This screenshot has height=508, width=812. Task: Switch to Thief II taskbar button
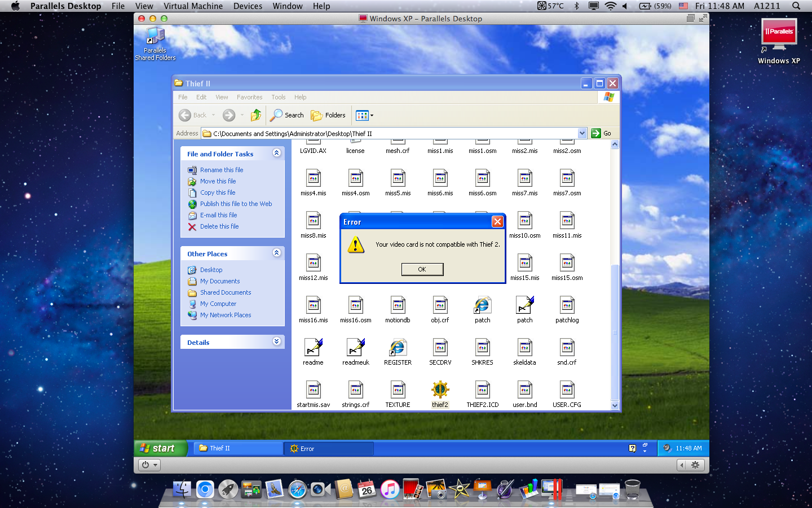click(x=237, y=448)
